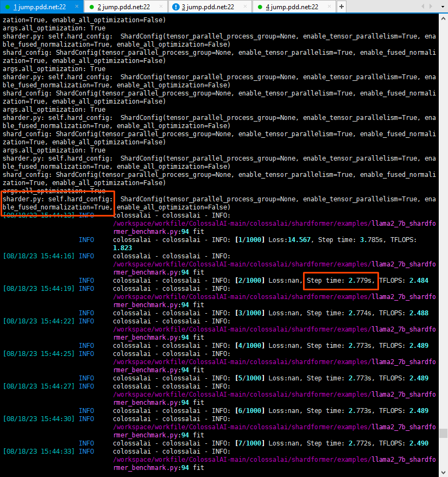Viewport: 448px width, 477px height.
Task: Click the green connection status dot on tab 1
Action: [x=8, y=7]
